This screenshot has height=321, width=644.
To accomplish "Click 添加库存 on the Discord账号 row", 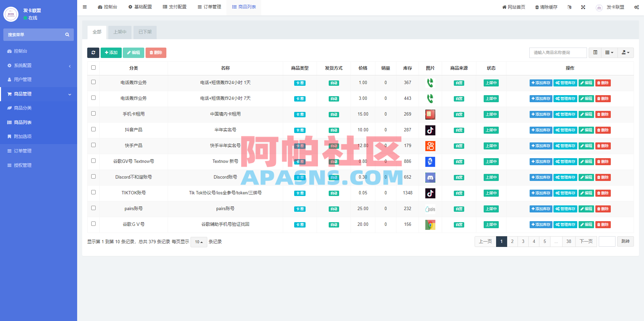I will point(540,177).
